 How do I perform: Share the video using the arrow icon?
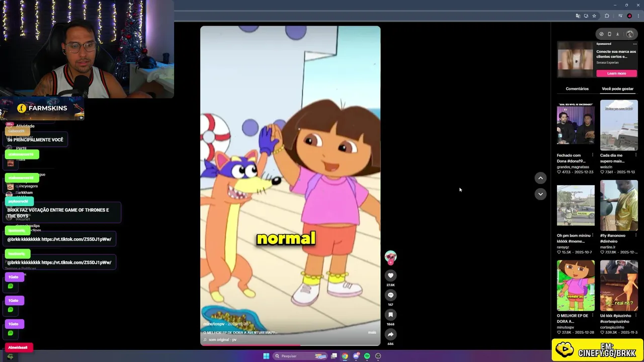tap(390, 334)
